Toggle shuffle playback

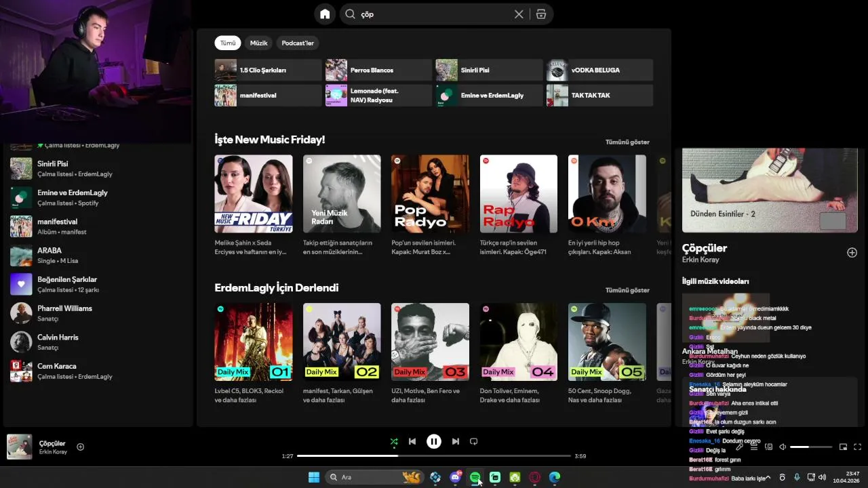[x=394, y=442]
